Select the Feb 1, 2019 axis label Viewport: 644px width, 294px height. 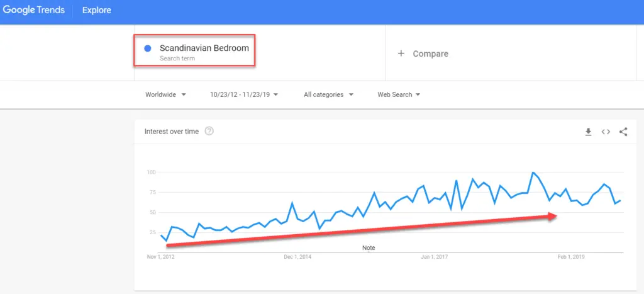571,257
